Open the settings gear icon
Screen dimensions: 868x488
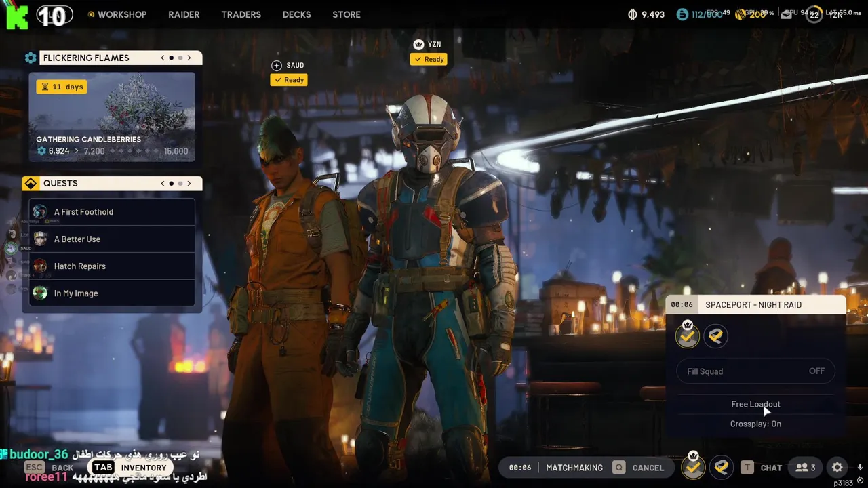click(x=837, y=467)
